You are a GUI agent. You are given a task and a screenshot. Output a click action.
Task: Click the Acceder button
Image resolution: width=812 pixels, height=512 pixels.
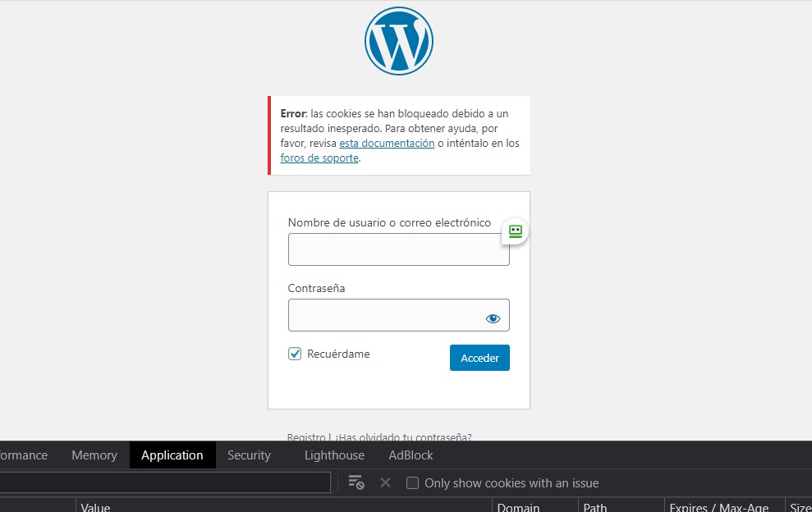click(479, 358)
